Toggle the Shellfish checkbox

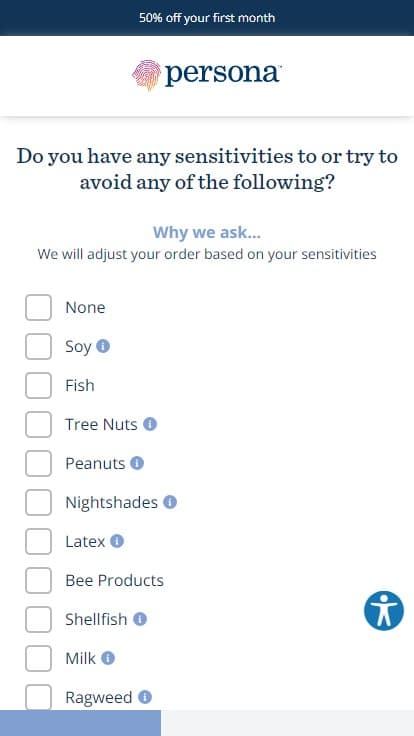click(x=38, y=619)
